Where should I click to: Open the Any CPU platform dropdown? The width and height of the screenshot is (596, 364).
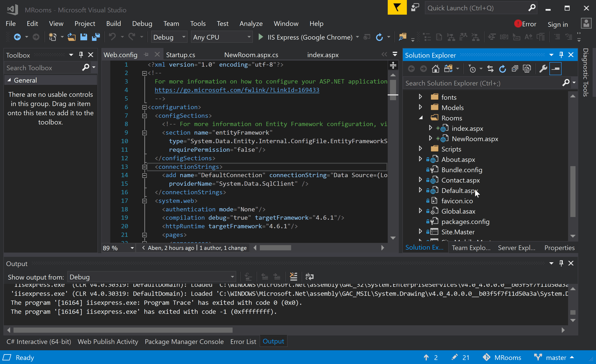coord(222,37)
